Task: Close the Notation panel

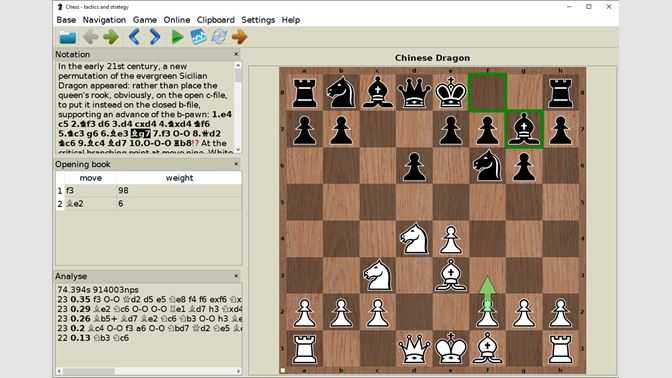Action: click(236, 54)
